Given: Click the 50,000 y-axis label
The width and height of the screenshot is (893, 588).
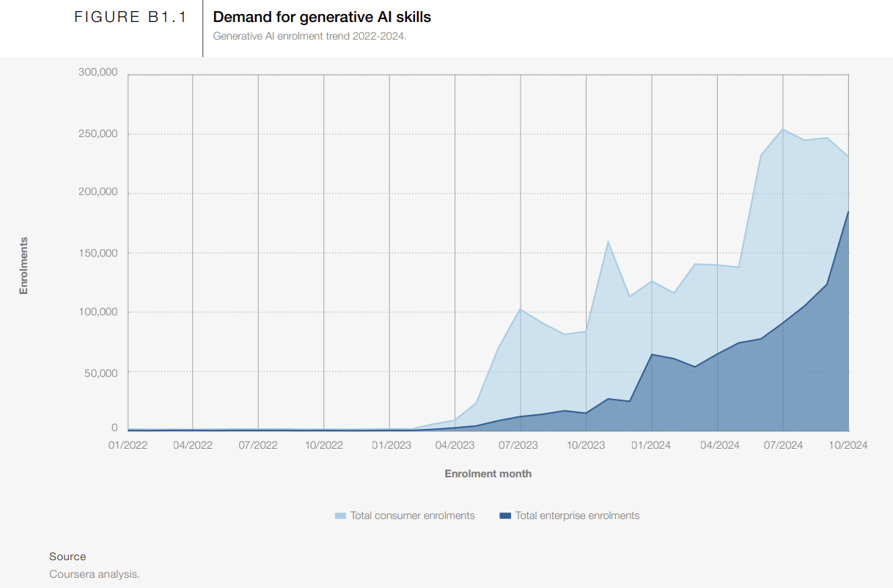Looking at the screenshot, I should [x=100, y=372].
